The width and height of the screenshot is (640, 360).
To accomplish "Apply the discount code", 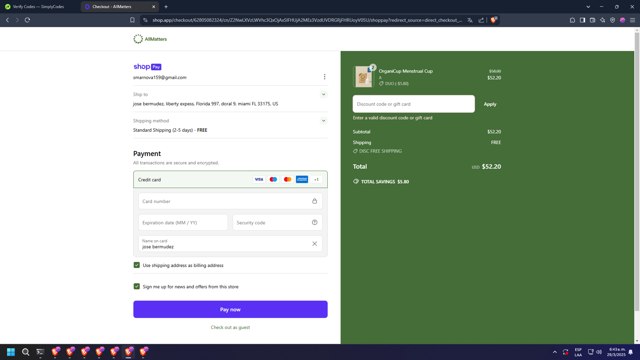I will [490, 104].
